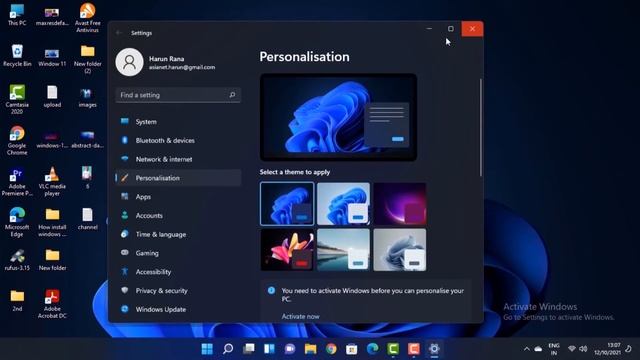
Task: Click the Wi-Fi network tray icon
Action: coord(572,349)
